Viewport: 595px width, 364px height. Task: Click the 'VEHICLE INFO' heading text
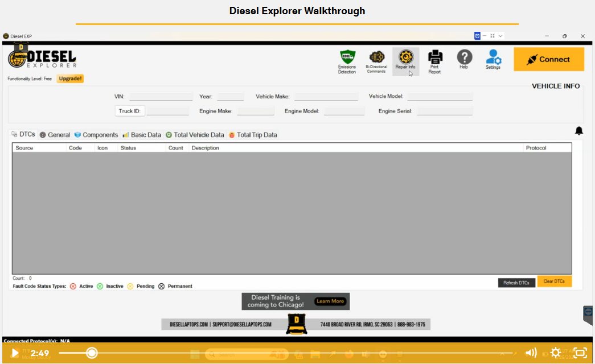(x=556, y=86)
